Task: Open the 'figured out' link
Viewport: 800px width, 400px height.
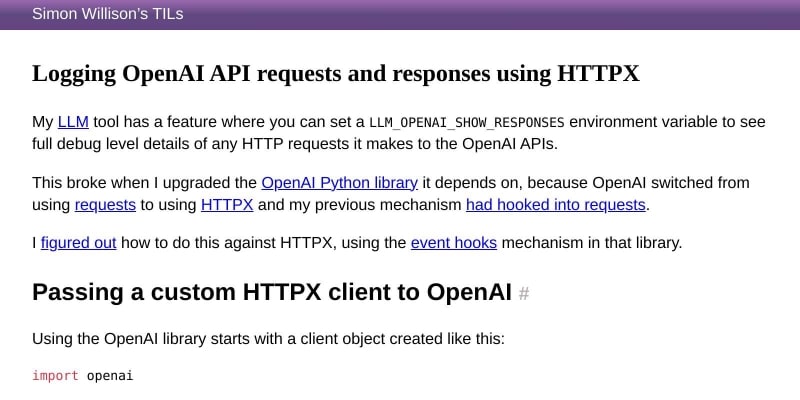Action: click(x=79, y=243)
